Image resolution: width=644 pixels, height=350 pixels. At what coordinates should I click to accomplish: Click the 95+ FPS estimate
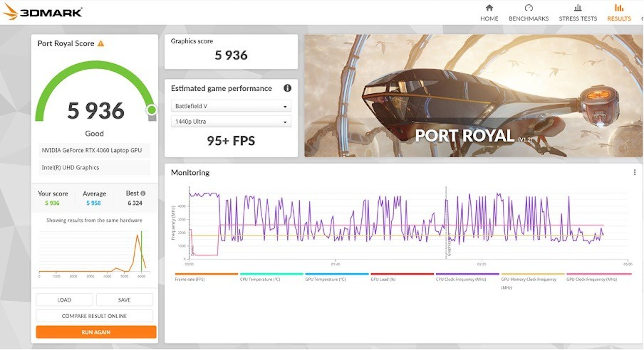coord(231,140)
